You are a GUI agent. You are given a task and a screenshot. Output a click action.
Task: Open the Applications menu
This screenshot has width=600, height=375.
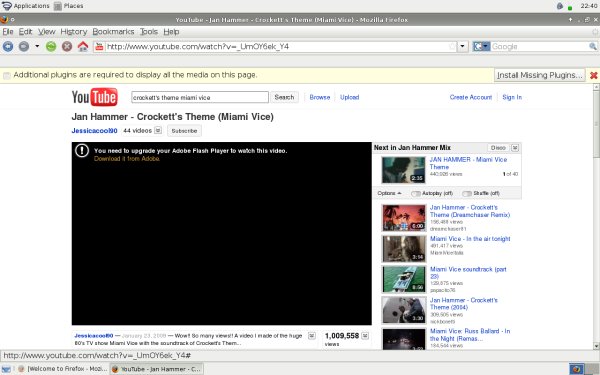pos(26,6)
